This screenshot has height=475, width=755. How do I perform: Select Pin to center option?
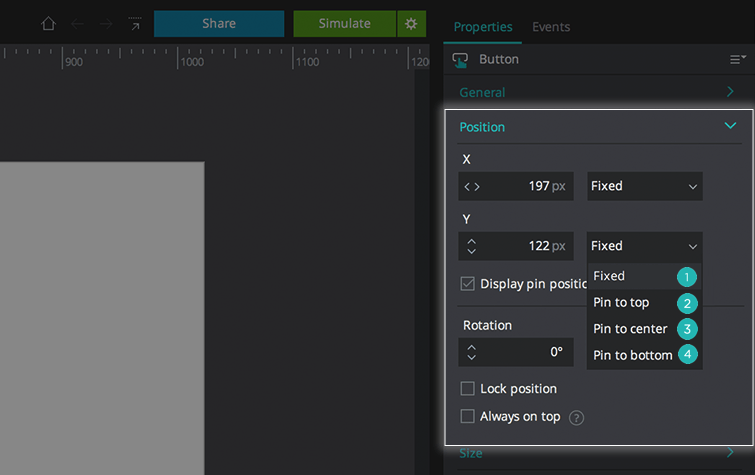645,329
